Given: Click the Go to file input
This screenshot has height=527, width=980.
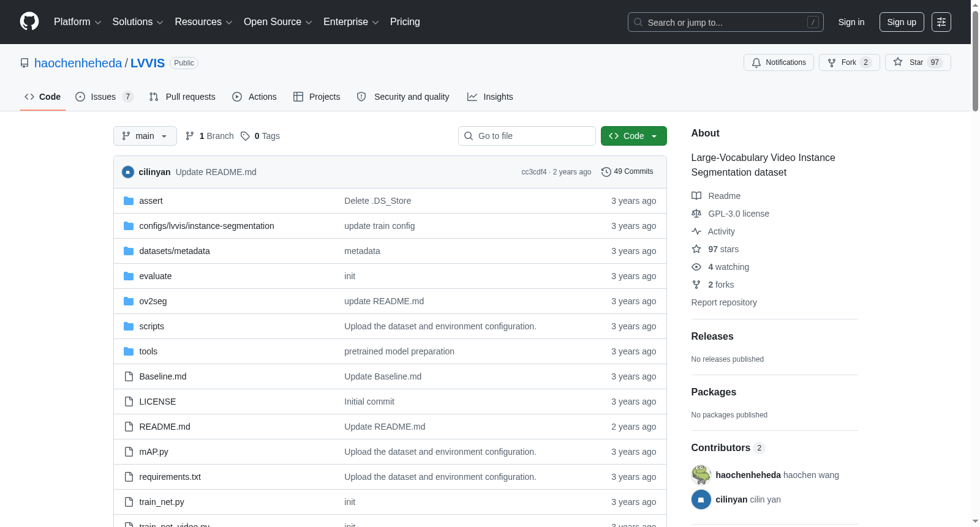Looking at the screenshot, I should tap(527, 136).
